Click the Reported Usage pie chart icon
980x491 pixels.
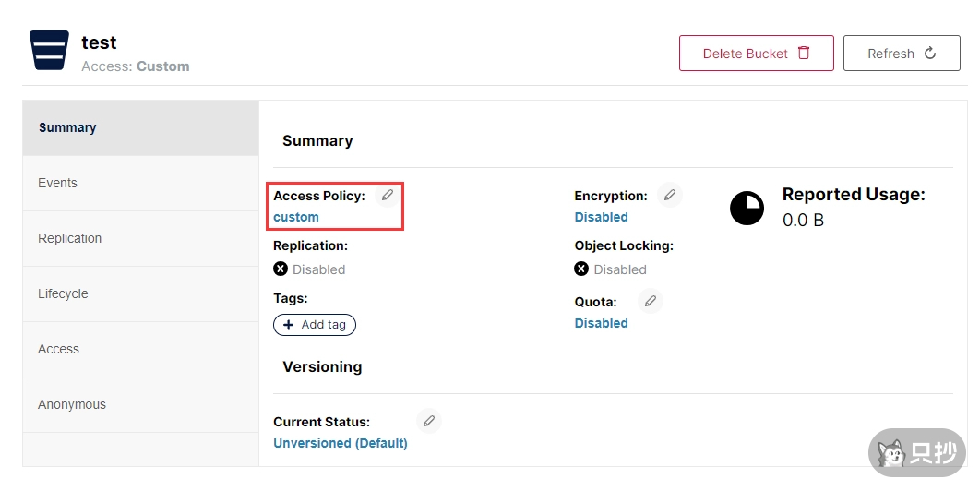point(747,209)
